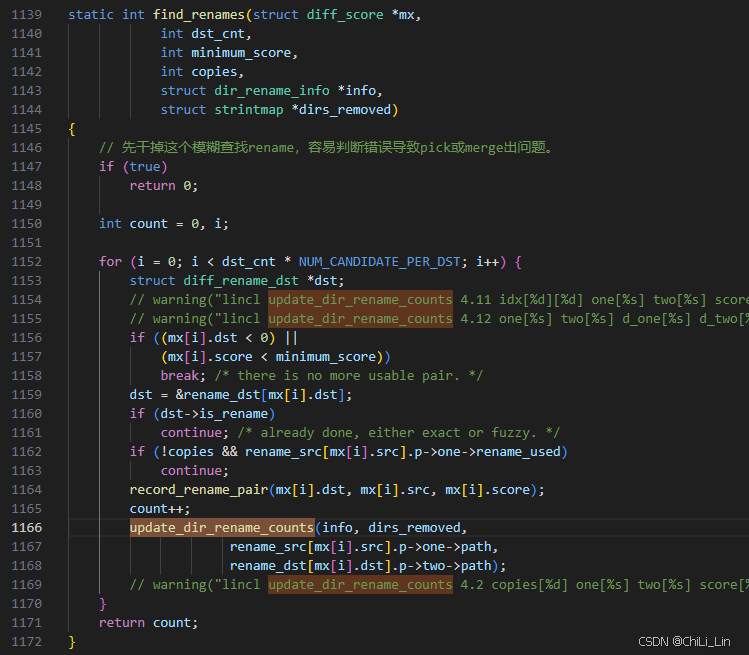Screen dimensions: 749x655
Task: Click 'there is no more usable pair' comment
Action: coord(348,376)
